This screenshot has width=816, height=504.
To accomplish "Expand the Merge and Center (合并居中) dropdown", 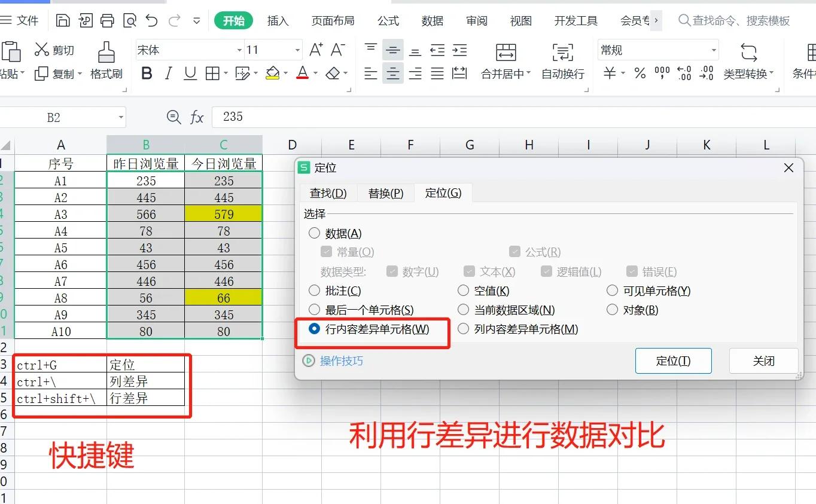I will pyautogui.click(x=528, y=74).
